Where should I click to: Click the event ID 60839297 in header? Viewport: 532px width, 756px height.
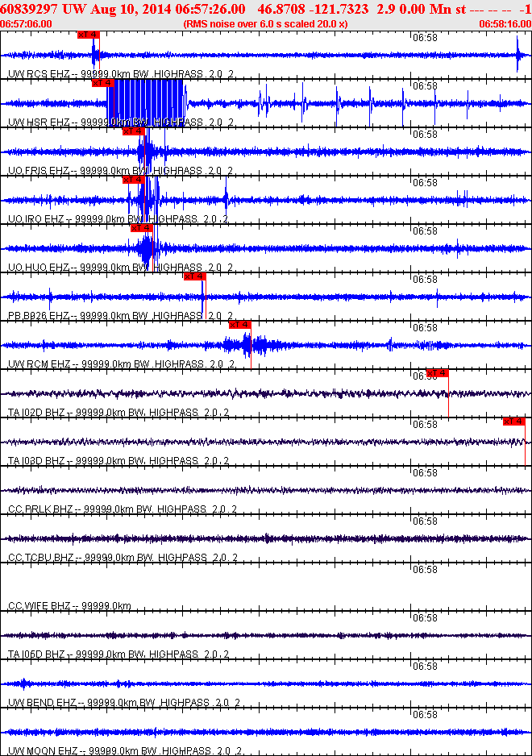[29, 9]
